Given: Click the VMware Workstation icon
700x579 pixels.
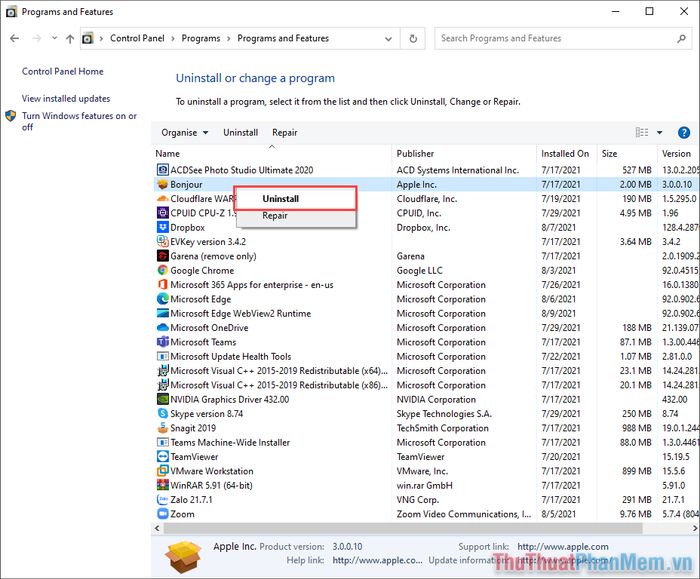Looking at the screenshot, I should (x=163, y=471).
